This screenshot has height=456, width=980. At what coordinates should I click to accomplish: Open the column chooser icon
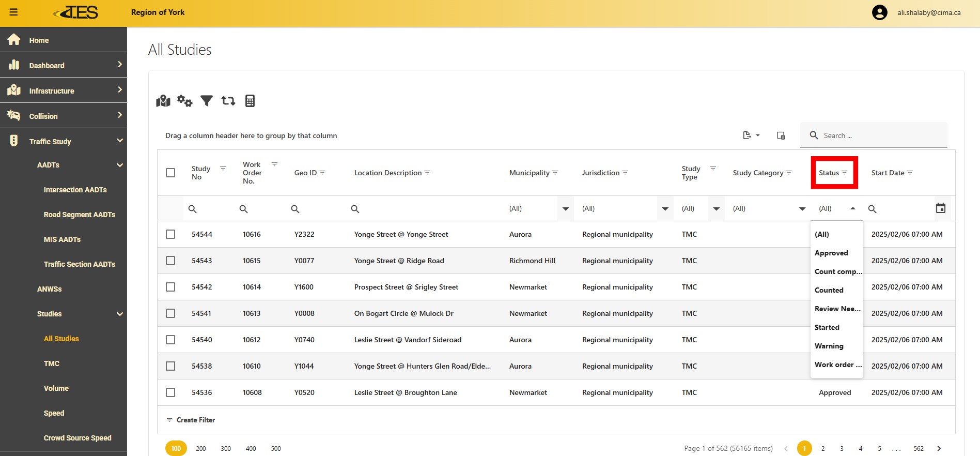coord(781,135)
